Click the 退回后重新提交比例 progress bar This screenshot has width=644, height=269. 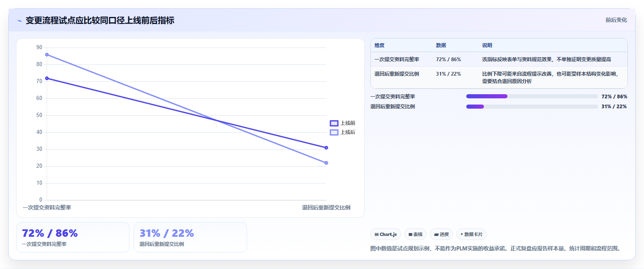532,107
